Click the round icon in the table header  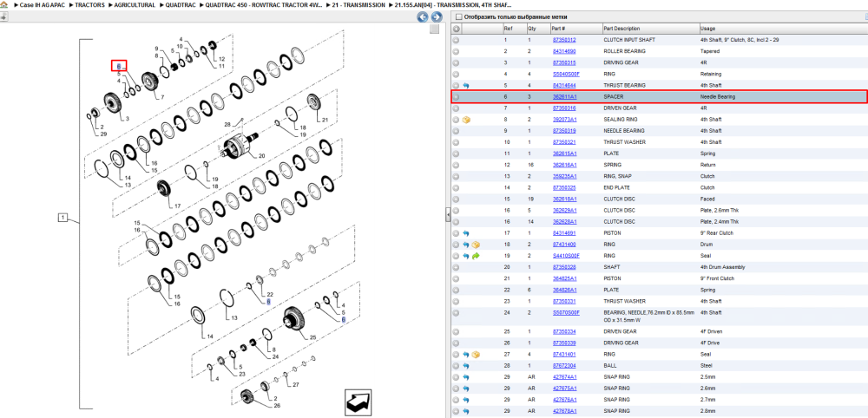(x=457, y=29)
